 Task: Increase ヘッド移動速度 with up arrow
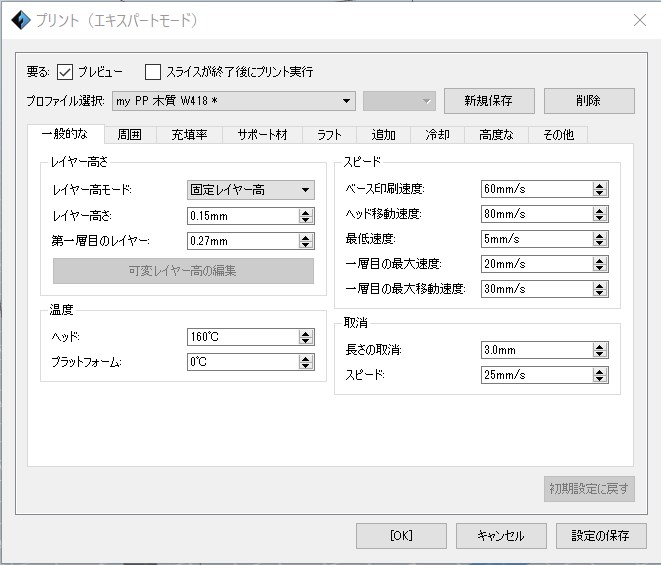599,210
